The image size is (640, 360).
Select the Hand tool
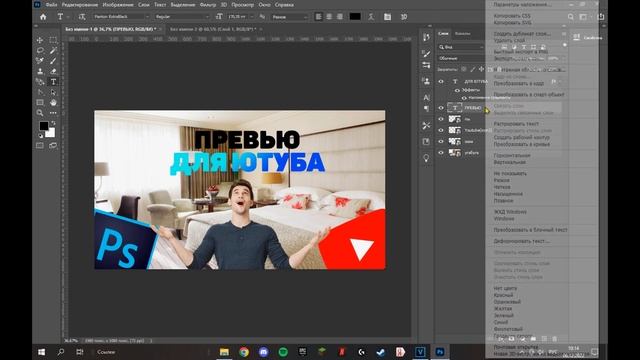(53, 102)
